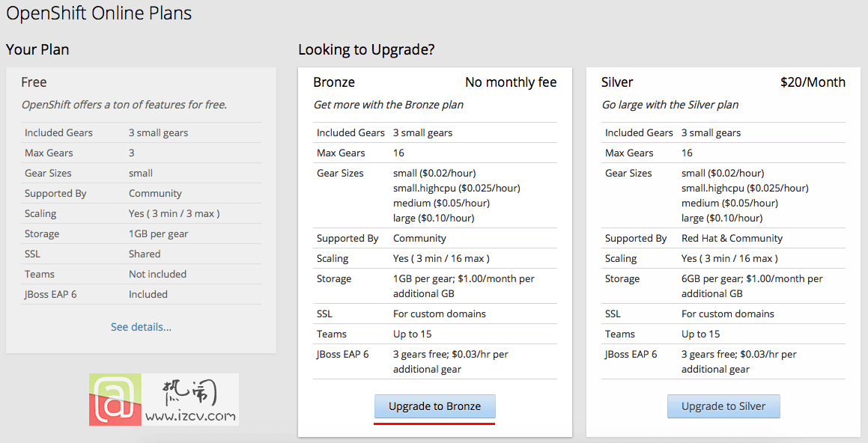The height and width of the screenshot is (443, 868).
Task: Select '1GB per gear' value in Free plan
Action: point(158,234)
